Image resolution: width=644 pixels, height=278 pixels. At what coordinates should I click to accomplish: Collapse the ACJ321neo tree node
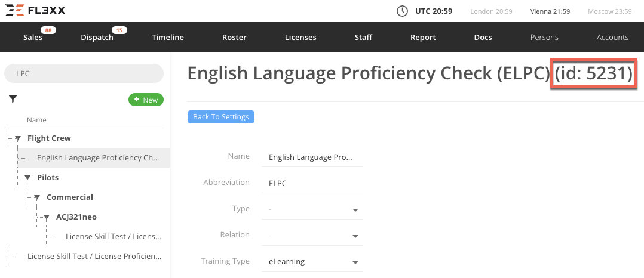(x=47, y=217)
